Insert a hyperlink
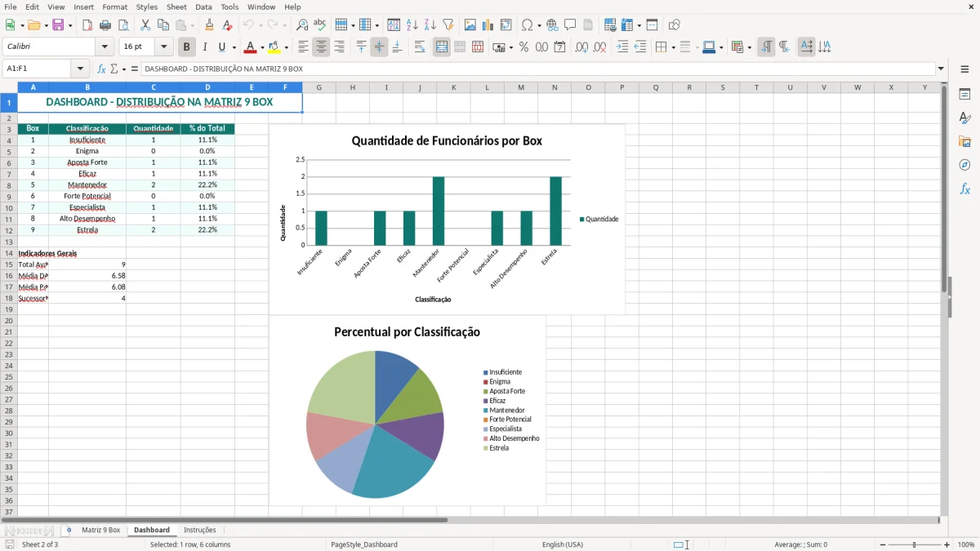 tap(552, 25)
